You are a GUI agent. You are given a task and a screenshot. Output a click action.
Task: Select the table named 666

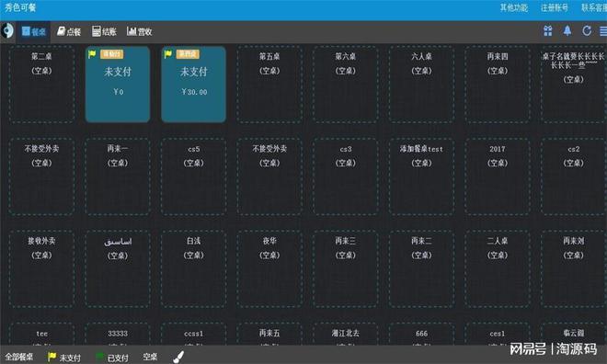(421, 334)
